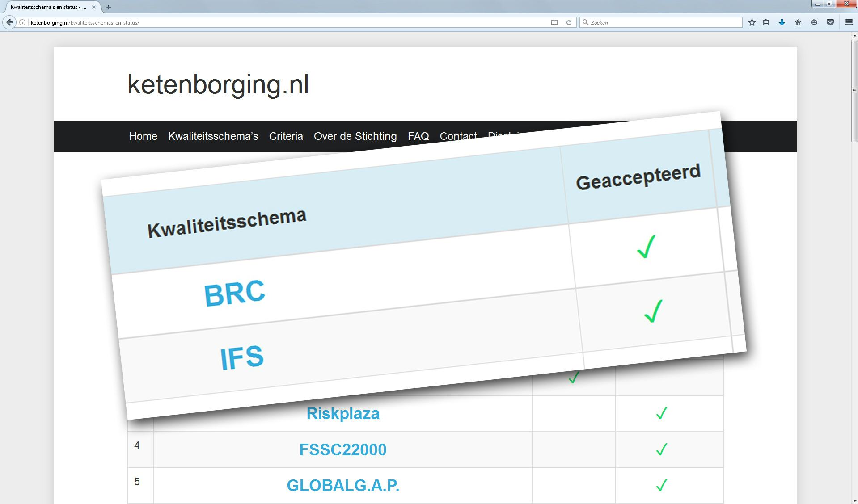Image resolution: width=858 pixels, height=504 pixels.
Task: Follow the FSSC22000 link in the table
Action: tap(342, 449)
